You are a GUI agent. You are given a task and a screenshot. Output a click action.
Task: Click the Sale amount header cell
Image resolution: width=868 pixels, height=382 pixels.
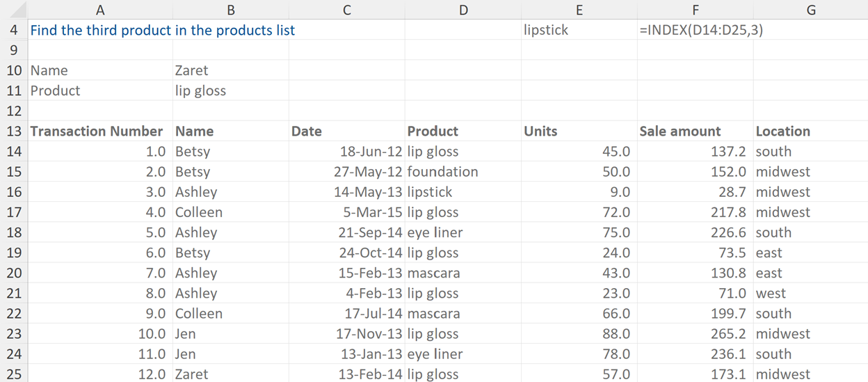tap(680, 132)
